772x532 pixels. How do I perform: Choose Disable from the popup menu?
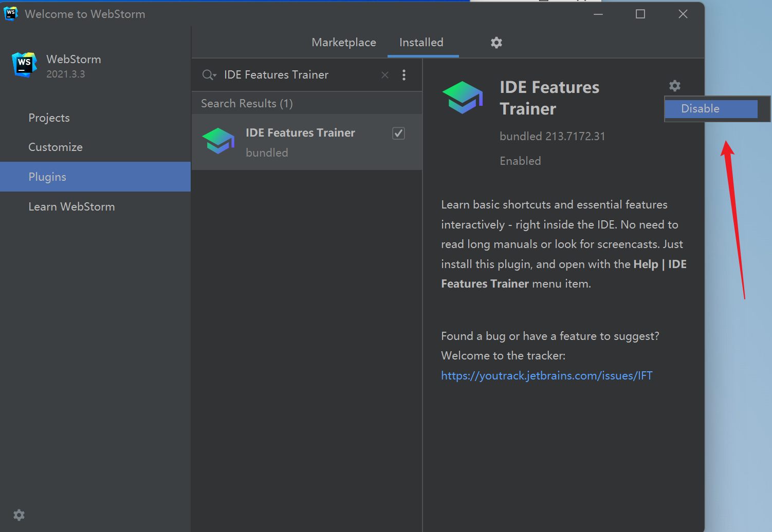coord(711,109)
